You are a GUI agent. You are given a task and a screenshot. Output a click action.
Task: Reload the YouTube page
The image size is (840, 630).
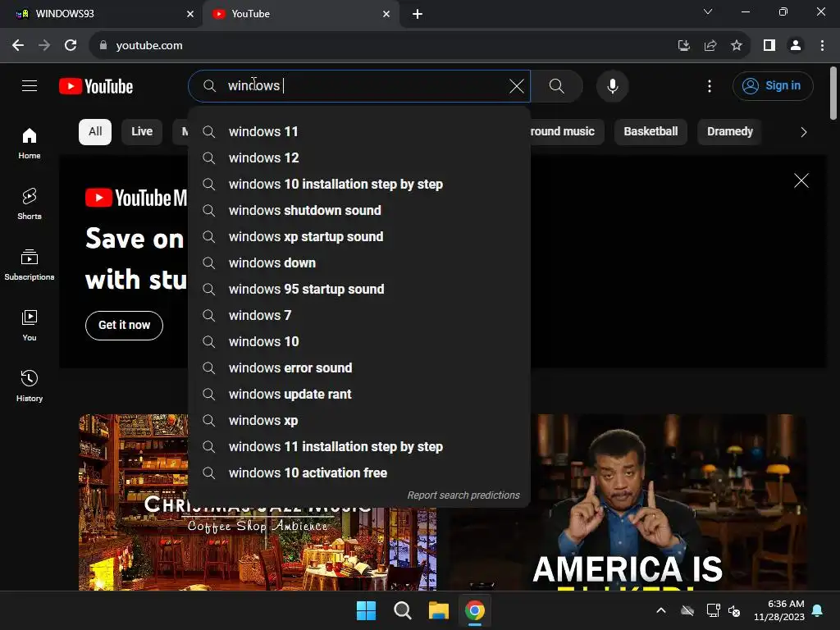[x=71, y=46]
